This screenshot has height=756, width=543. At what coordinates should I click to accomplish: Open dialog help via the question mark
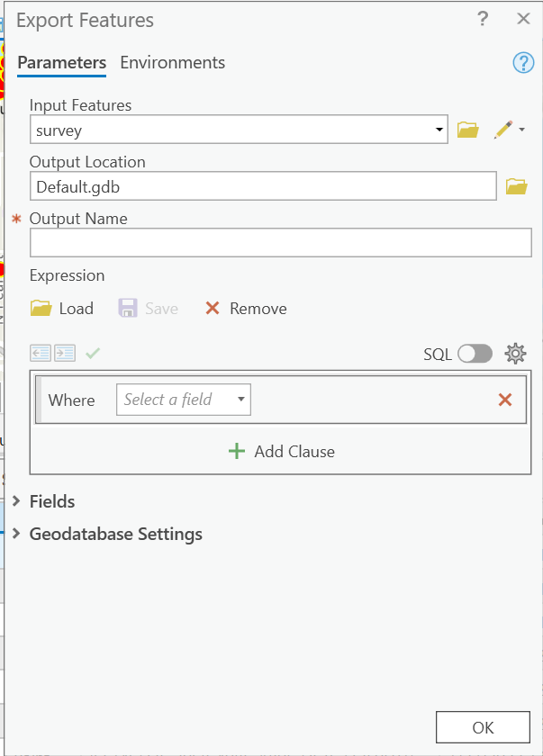(483, 18)
